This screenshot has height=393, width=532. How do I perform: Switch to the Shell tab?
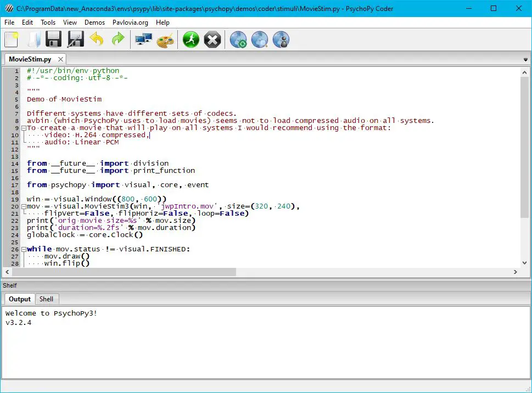click(x=46, y=299)
